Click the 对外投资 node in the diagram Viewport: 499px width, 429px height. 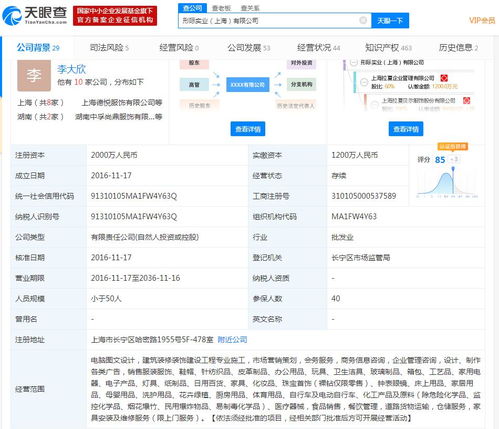[x=301, y=63]
